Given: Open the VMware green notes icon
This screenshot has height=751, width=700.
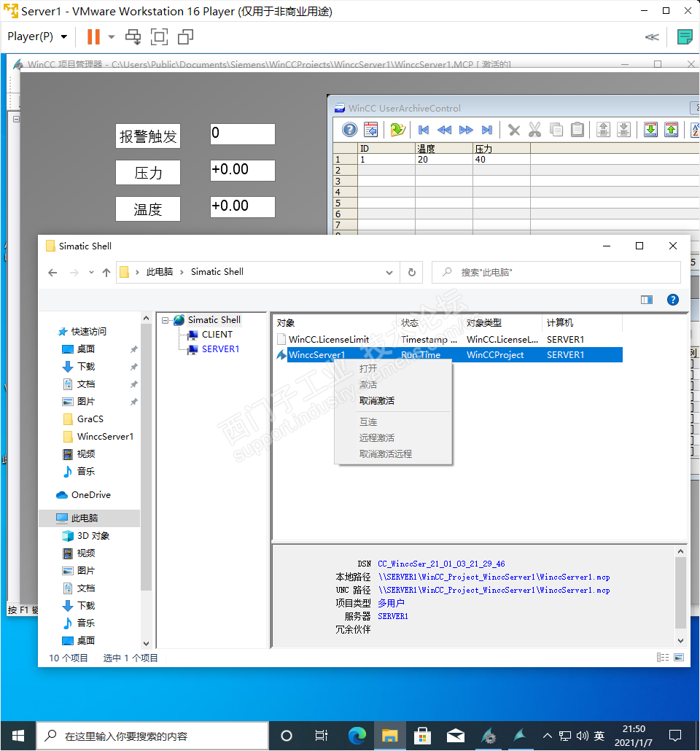Looking at the screenshot, I should [x=685, y=37].
